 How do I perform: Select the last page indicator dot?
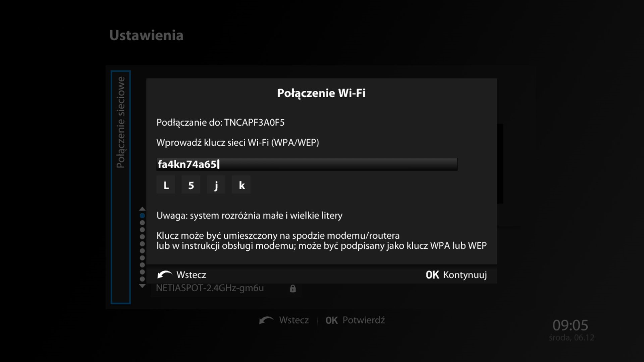pyautogui.click(x=142, y=279)
